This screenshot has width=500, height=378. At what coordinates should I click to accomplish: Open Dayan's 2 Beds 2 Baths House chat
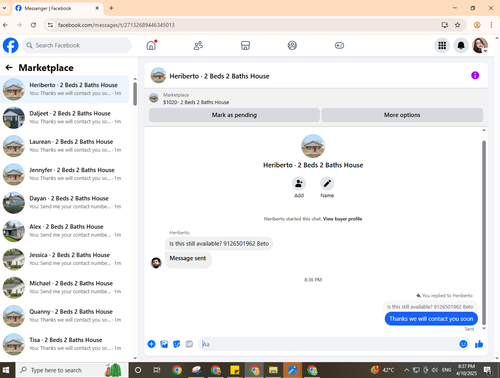point(65,203)
